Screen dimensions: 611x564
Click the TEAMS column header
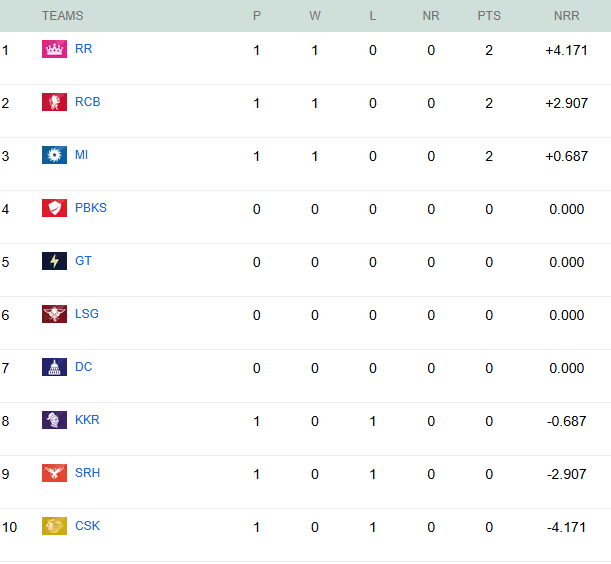[62, 16]
